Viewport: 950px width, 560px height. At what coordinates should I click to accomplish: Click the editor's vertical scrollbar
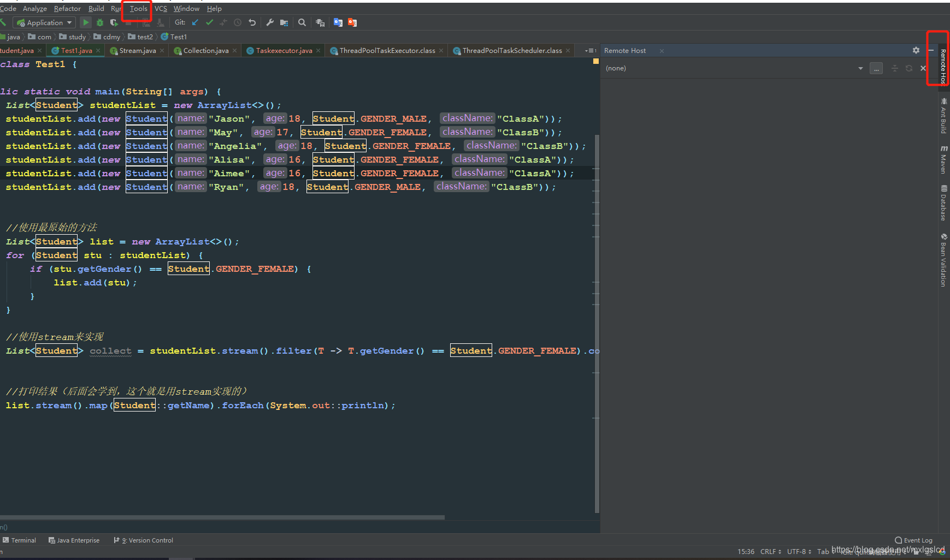click(597, 323)
